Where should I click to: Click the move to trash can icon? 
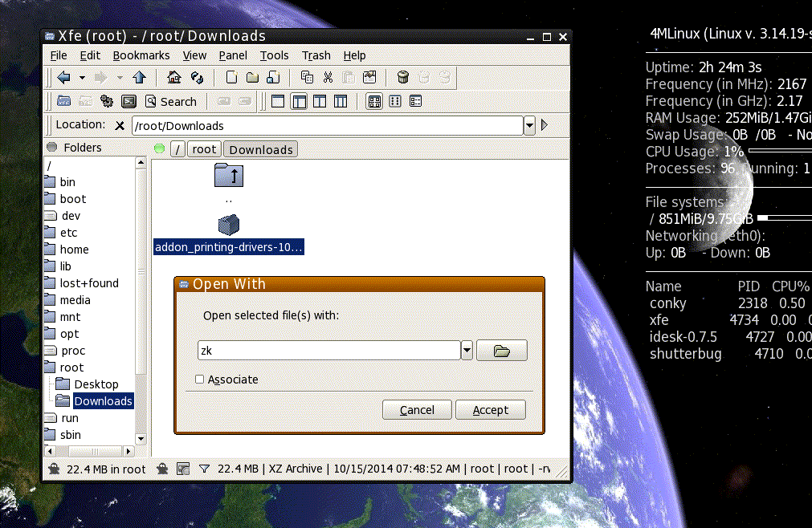pyautogui.click(x=403, y=78)
